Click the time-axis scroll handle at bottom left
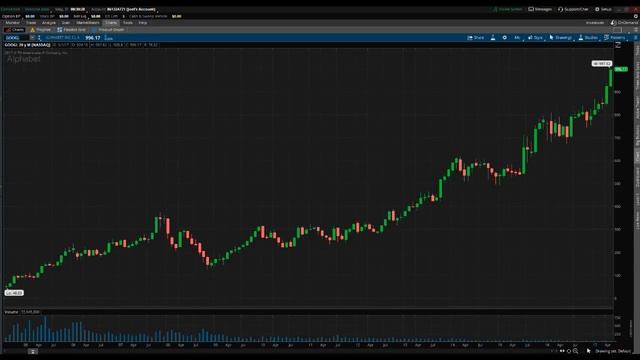 click(33, 351)
